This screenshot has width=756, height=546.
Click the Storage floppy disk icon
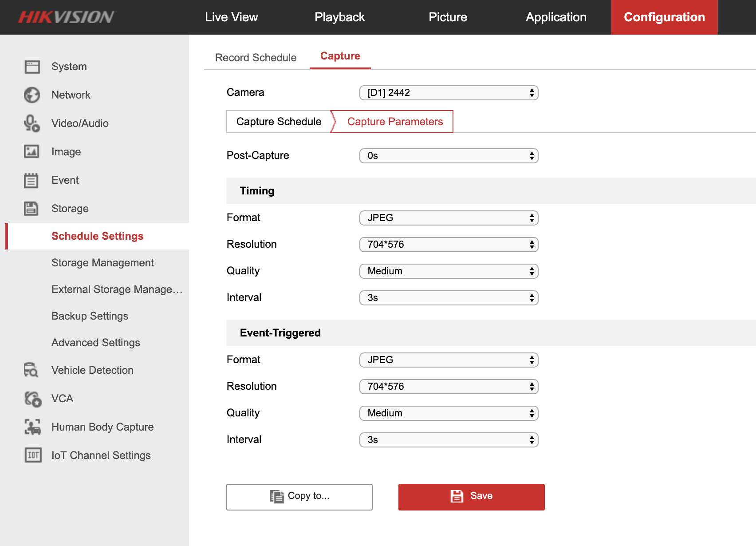coord(32,209)
